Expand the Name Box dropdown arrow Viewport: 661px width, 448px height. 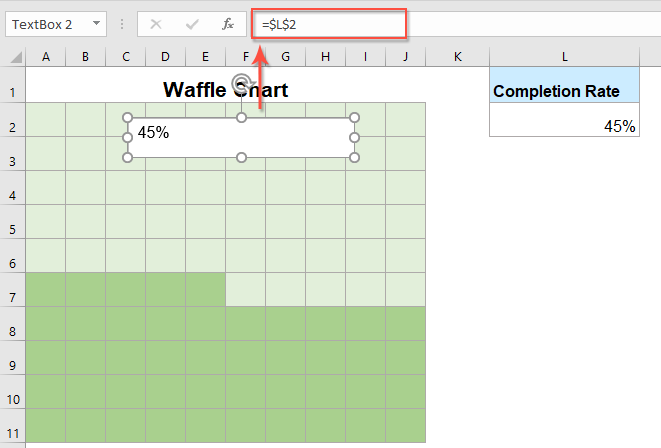(95, 23)
